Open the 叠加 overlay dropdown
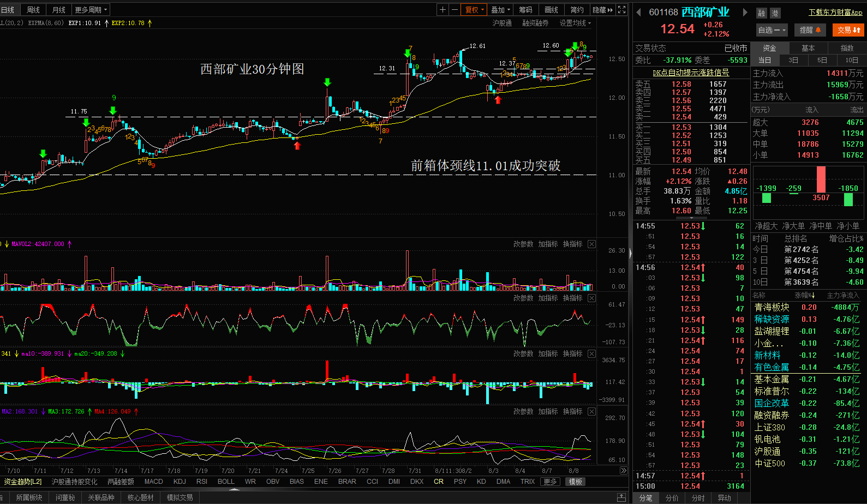The image size is (867, 504). (500, 10)
